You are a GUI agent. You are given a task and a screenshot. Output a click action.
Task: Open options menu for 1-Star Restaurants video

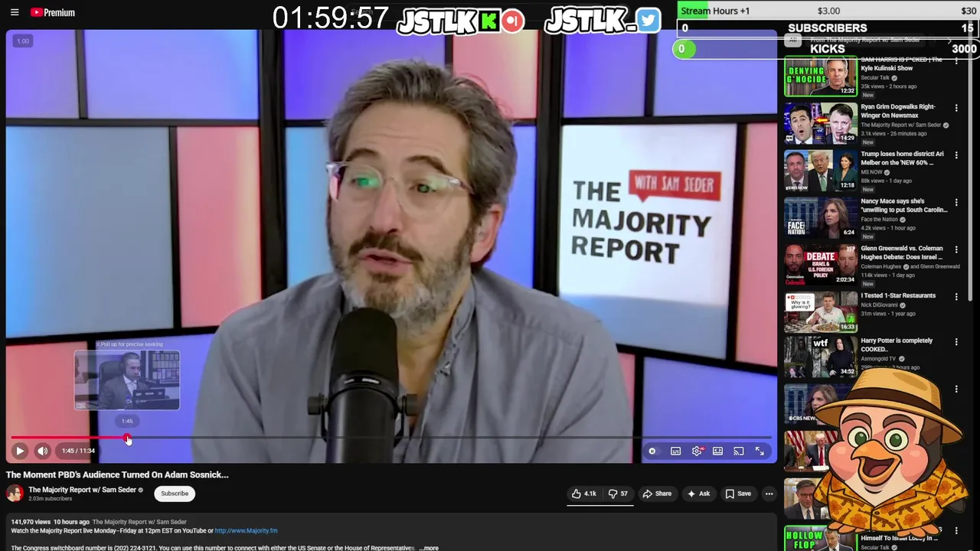(x=956, y=297)
